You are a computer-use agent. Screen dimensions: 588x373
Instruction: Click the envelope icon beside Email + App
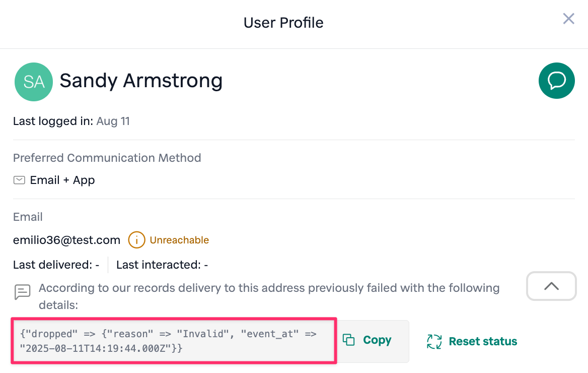[x=19, y=180]
